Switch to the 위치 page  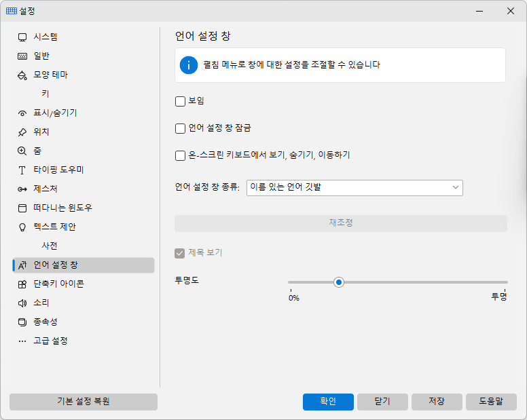pyautogui.click(x=84, y=132)
